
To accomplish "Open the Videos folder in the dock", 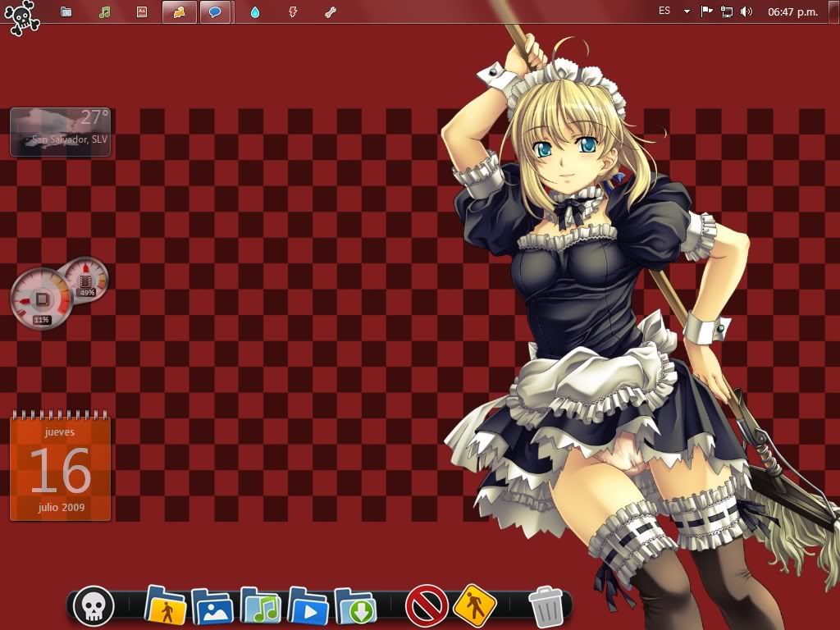I will tap(308, 606).
